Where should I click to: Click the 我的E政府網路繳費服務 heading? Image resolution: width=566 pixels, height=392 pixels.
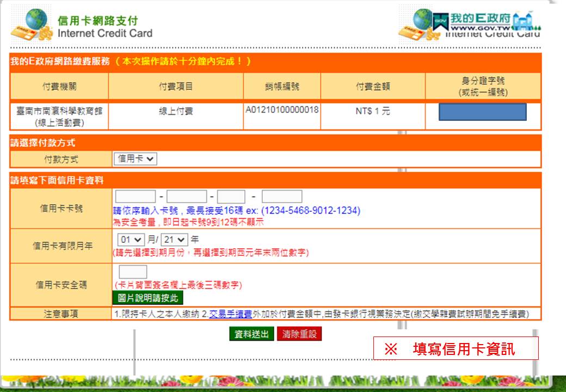[x=60, y=61]
